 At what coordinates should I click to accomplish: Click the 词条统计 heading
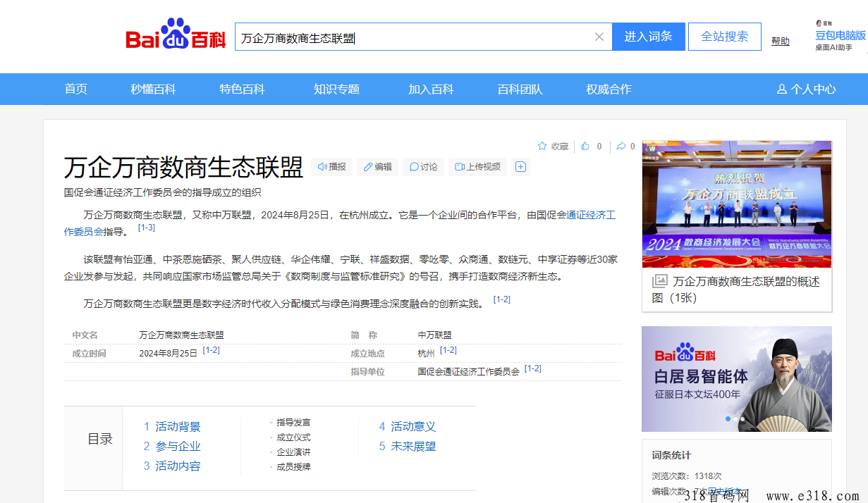(x=671, y=455)
